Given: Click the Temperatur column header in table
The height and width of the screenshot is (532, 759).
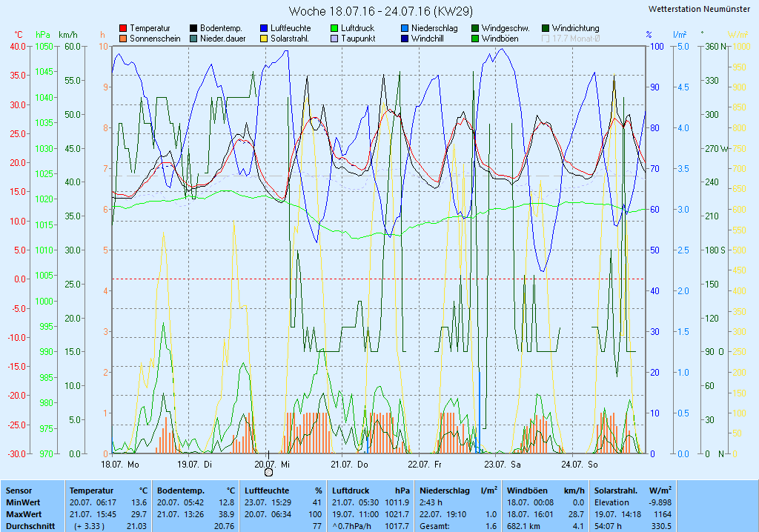Looking at the screenshot, I should pyautogui.click(x=91, y=491).
